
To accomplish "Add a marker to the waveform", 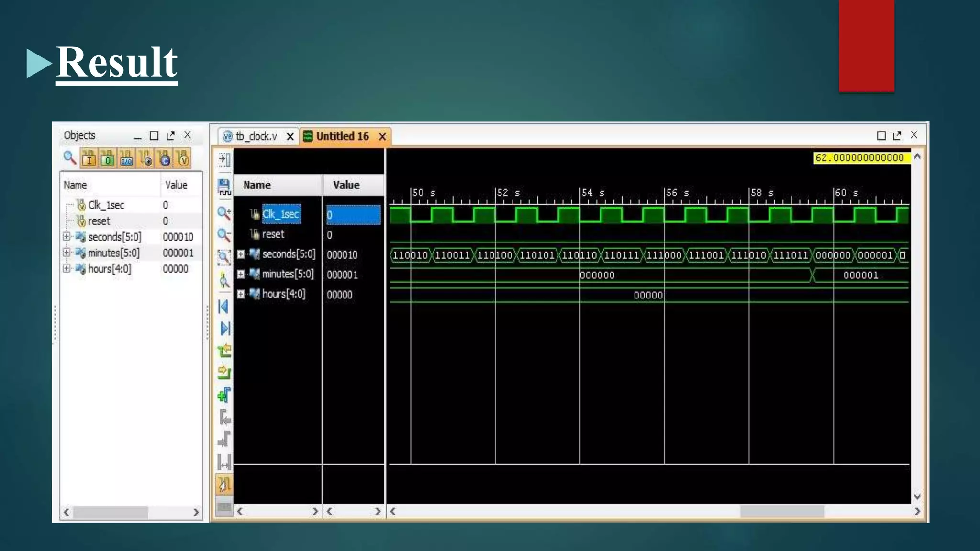I will [x=224, y=395].
